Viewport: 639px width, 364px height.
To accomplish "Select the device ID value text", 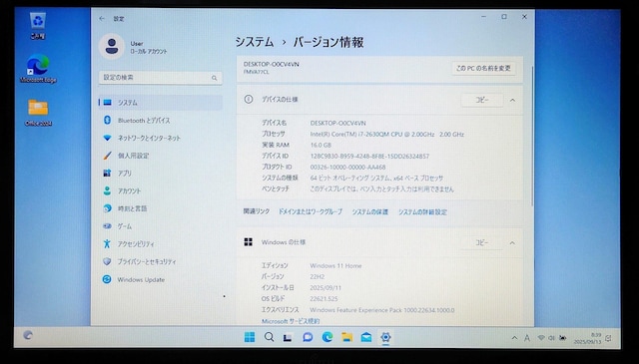I will [369, 156].
